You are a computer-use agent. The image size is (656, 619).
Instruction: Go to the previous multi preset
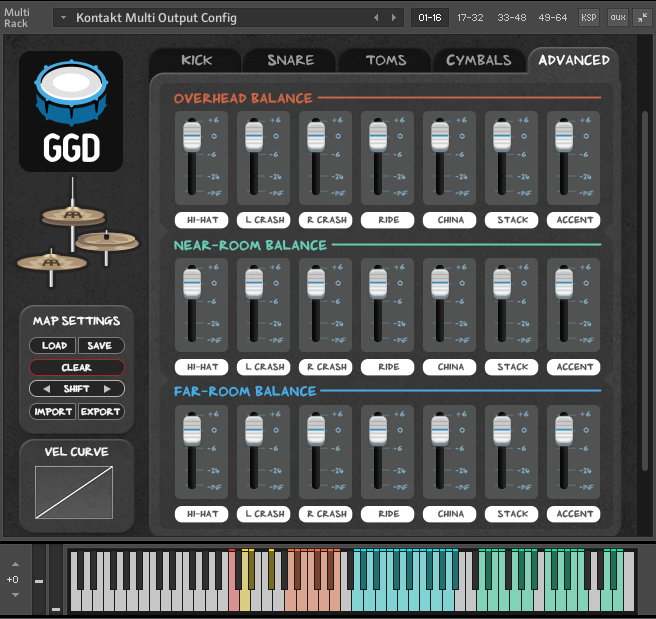(x=377, y=17)
